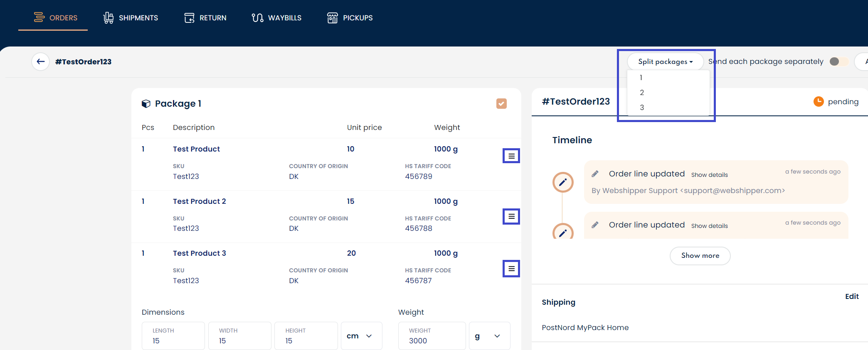Click the Length input field
The image size is (868, 350).
pos(173,336)
